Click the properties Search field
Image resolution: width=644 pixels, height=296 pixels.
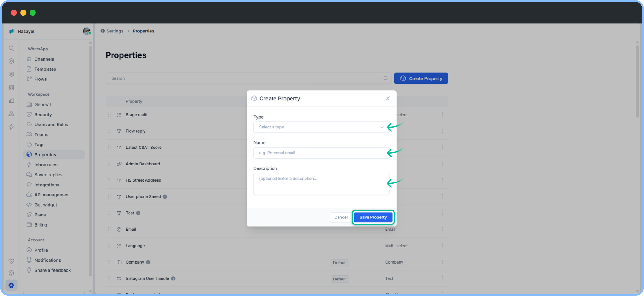point(248,78)
